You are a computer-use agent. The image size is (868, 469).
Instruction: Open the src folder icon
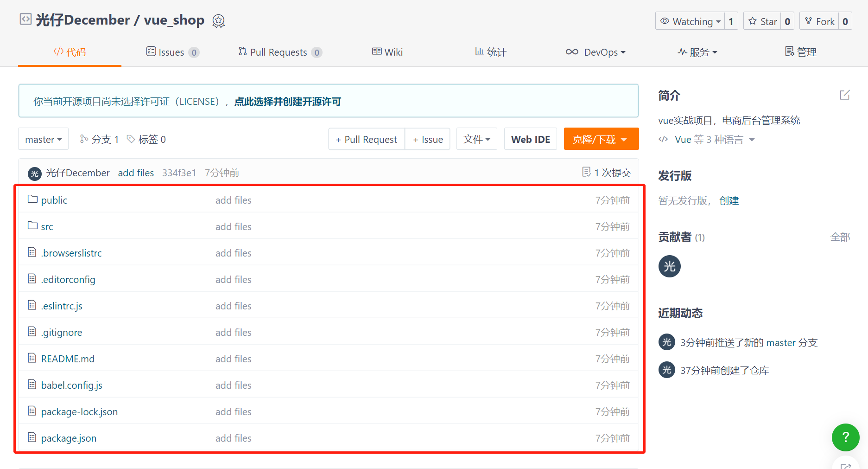coord(32,225)
